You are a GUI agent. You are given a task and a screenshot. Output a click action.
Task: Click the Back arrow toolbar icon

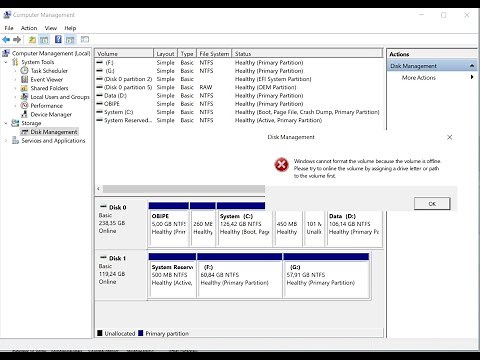pos(6,40)
